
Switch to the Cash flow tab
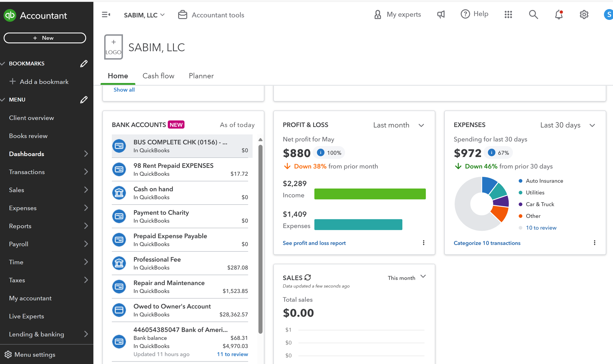click(158, 76)
